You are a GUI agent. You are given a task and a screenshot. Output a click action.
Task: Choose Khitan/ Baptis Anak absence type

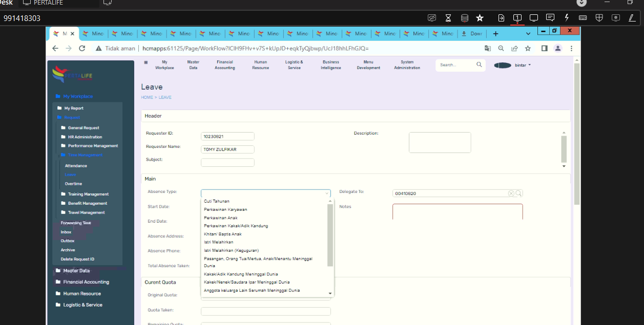tap(223, 234)
